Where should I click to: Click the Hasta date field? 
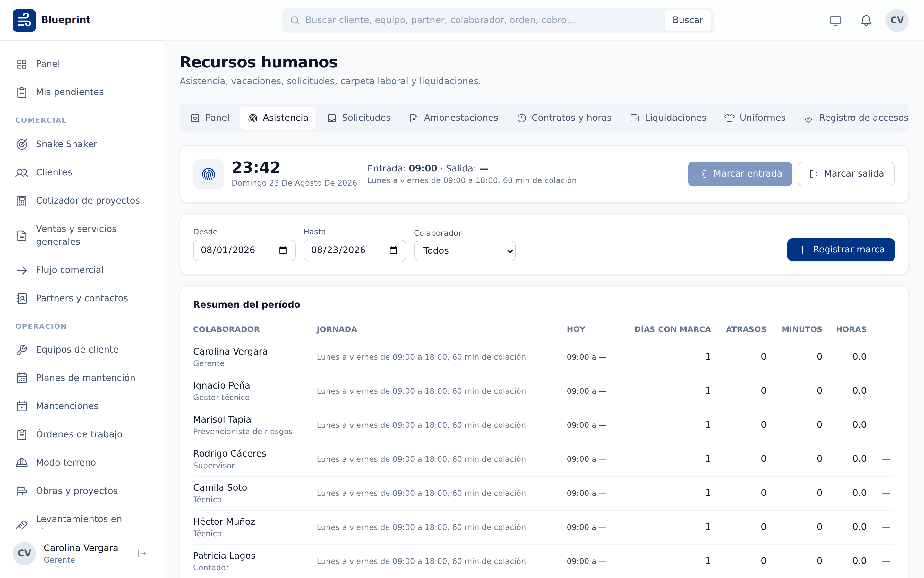click(355, 250)
